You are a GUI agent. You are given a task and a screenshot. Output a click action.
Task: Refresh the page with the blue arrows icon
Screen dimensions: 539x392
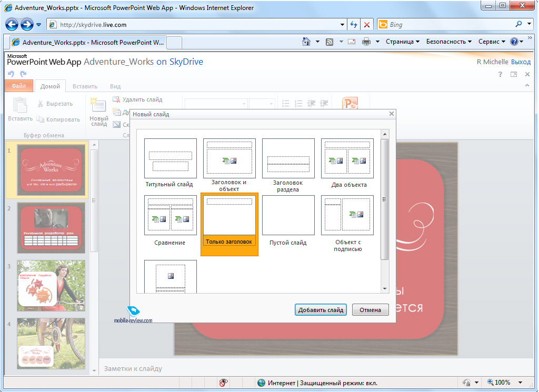pyautogui.click(x=353, y=25)
